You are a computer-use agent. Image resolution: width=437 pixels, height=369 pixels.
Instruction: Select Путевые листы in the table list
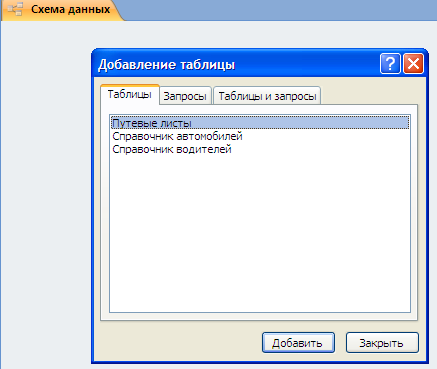coord(260,123)
